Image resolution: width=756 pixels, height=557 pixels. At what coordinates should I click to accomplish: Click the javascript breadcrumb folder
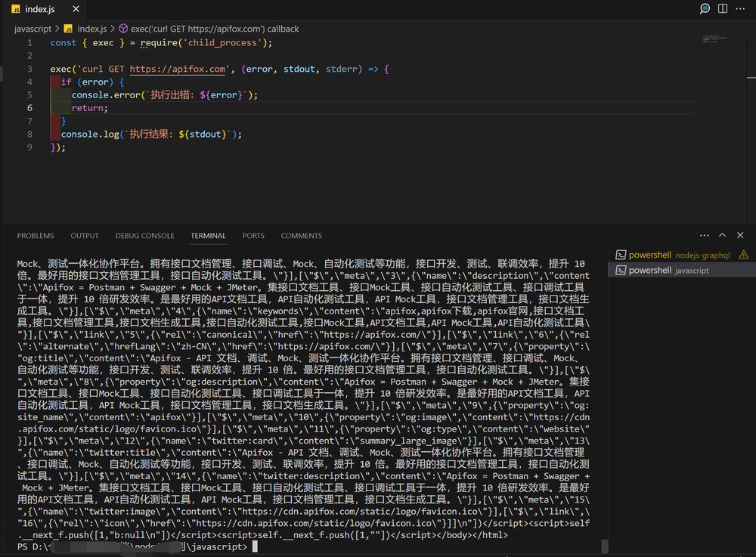pyautogui.click(x=33, y=29)
